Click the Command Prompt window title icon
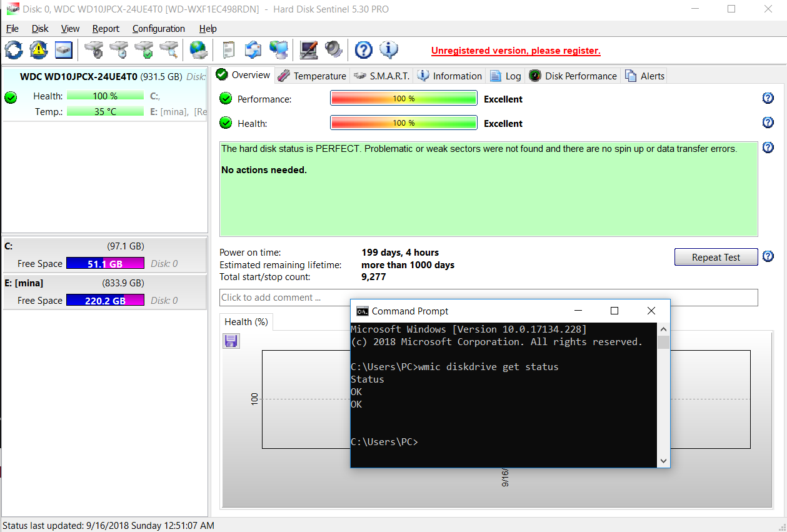The height and width of the screenshot is (532, 787). point(362,311)
